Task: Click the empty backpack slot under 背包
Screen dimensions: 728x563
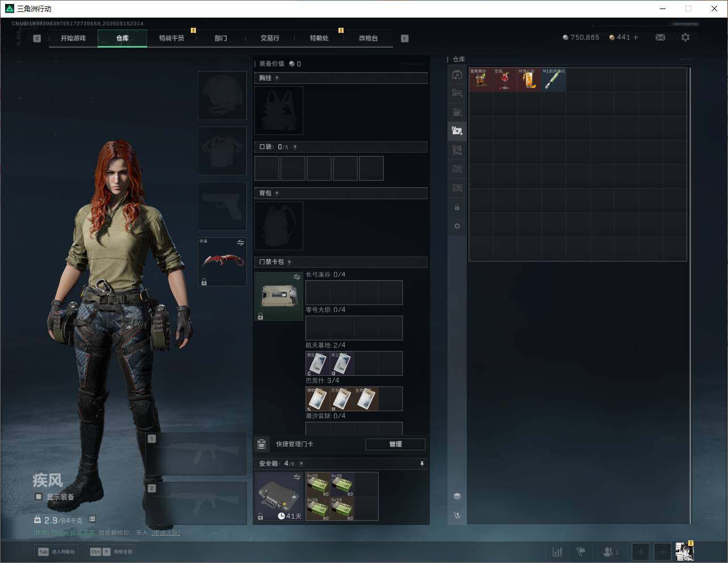Action: tap(279, 226)
